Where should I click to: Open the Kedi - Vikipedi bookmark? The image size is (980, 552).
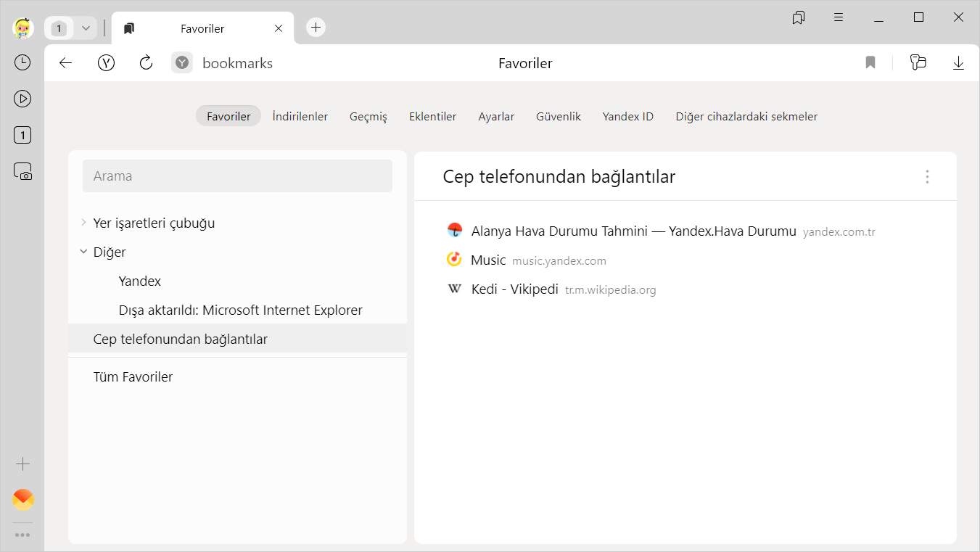514,289
